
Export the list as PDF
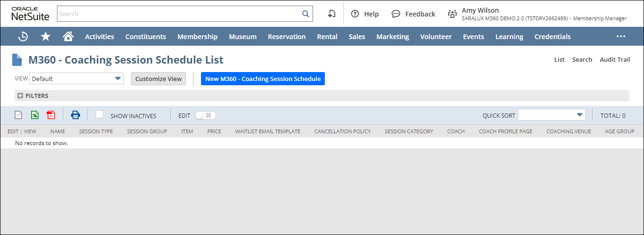click(51, 115)
